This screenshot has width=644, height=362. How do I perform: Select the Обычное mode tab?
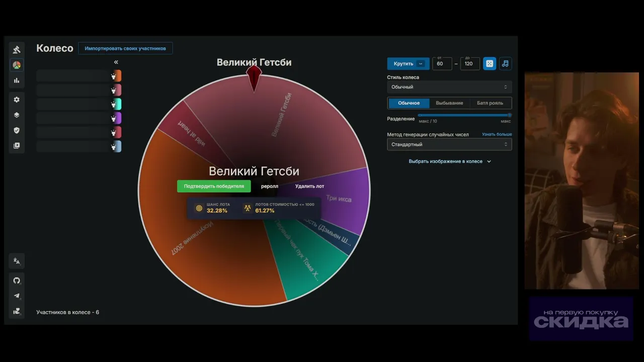click(x=409, y=103)
